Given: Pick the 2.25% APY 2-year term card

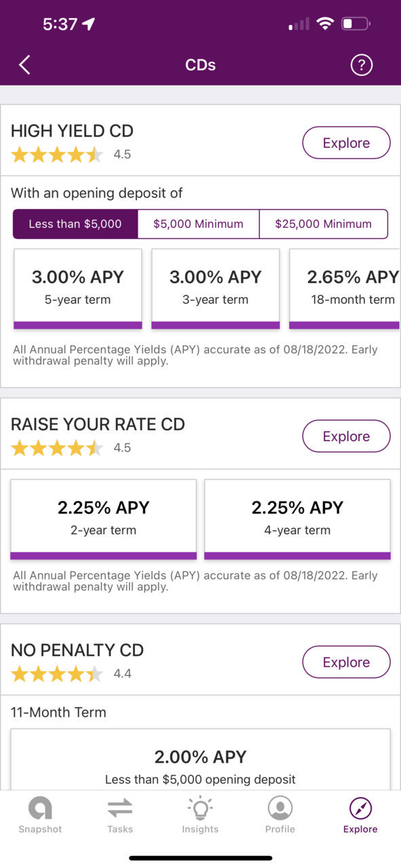Looking at the screenshot, I should [x=104, y=519].
